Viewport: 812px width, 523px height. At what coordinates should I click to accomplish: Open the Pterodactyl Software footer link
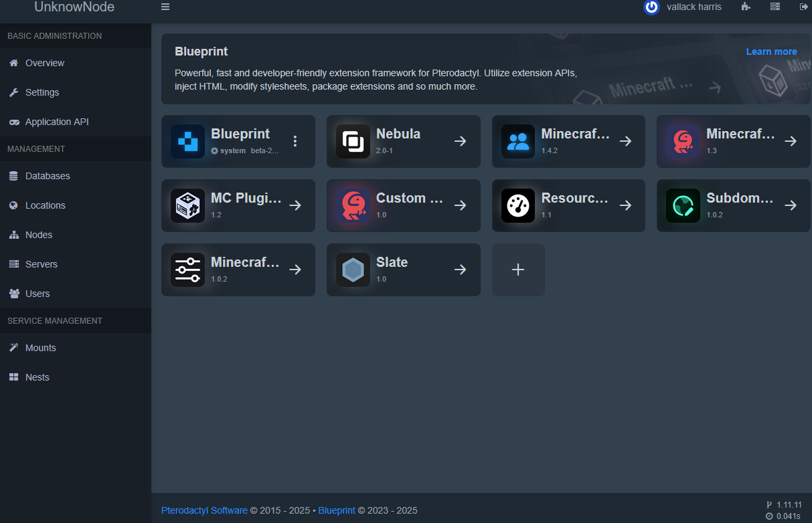(204, 510)
